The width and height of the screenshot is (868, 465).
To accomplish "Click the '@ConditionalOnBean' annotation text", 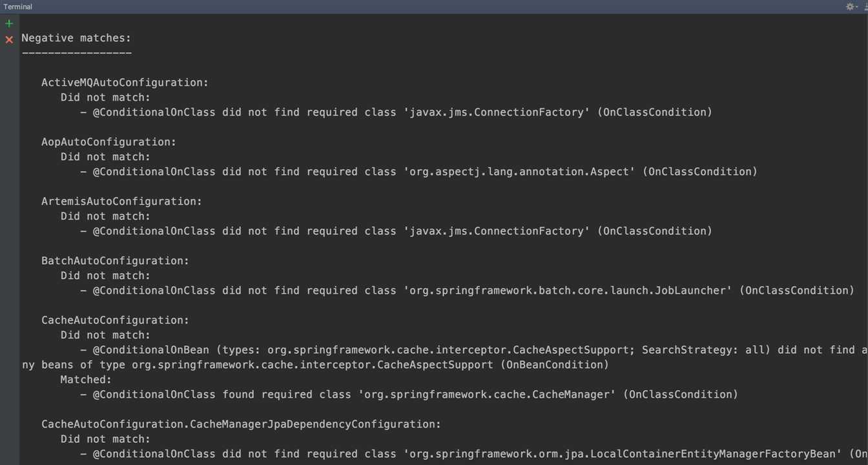I will click(x=150, y=350).
